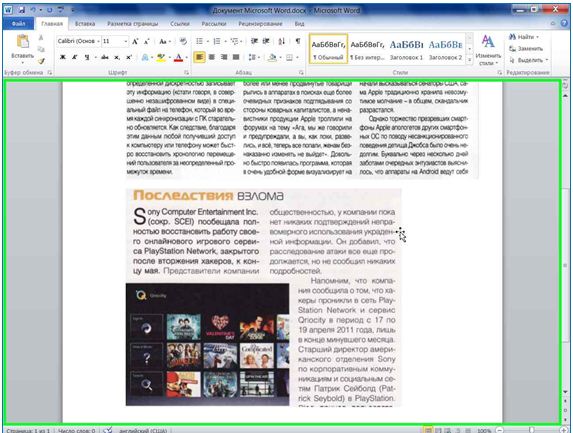Click the Выделить (Select) button
The height and width of the screenshot is (433, 573).
pos(528,60)
